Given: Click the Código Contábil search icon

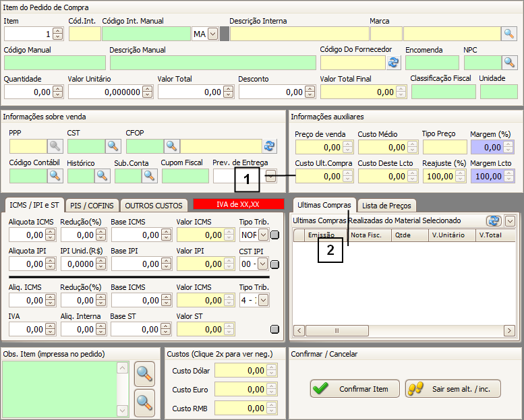Looking at the screenshot, I should (x=55, y=176).
